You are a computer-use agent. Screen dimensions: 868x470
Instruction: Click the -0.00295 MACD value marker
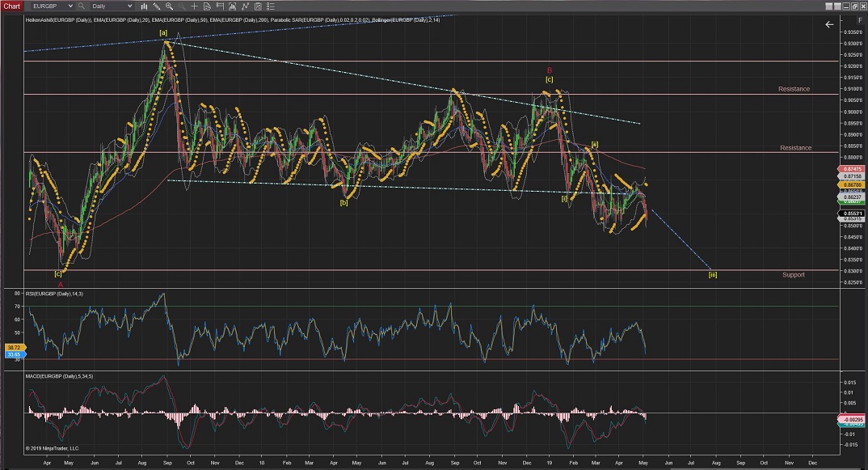coord(853,420)
